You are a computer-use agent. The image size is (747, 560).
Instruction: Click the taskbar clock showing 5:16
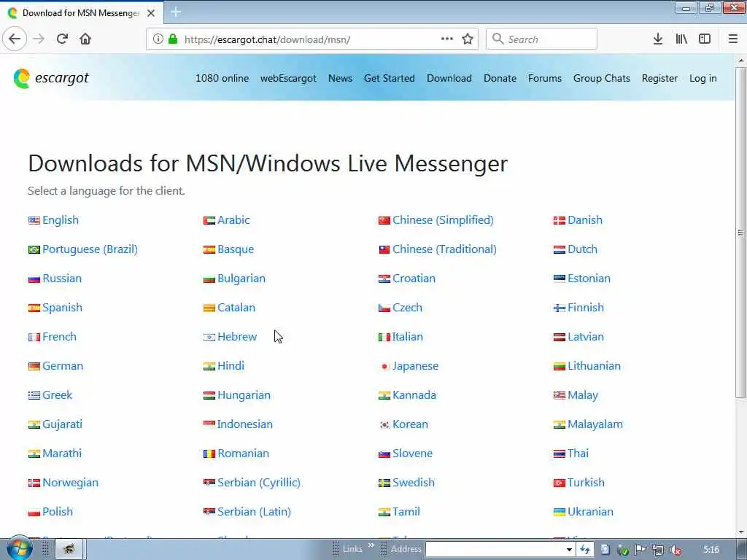coord(711,550)
